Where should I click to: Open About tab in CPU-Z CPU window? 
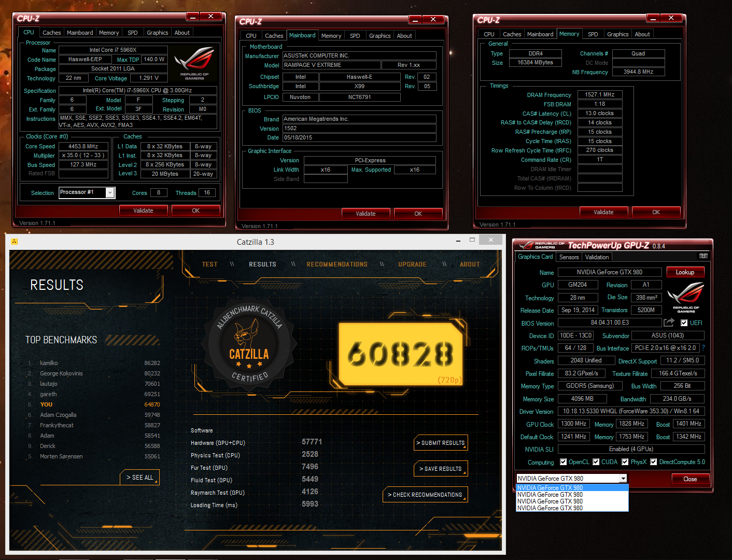pyautogui.click(x=181, y=33)
